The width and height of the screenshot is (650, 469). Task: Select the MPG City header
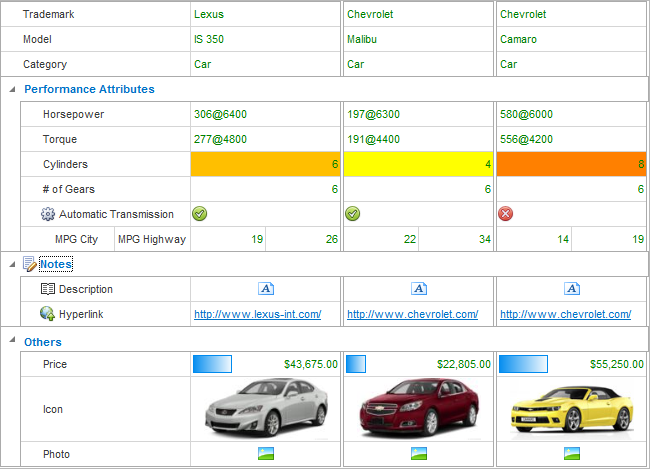point(68,239)
